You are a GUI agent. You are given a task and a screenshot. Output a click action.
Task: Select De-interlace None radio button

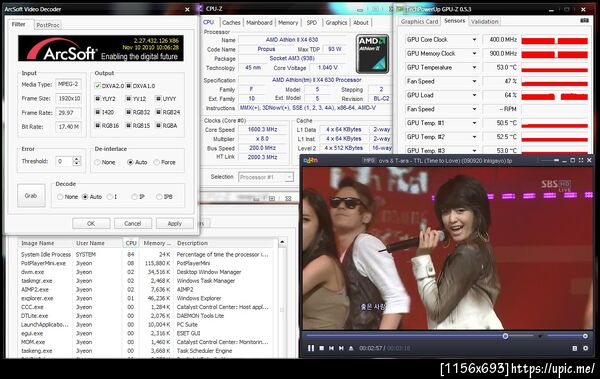[x=98, y=162]
